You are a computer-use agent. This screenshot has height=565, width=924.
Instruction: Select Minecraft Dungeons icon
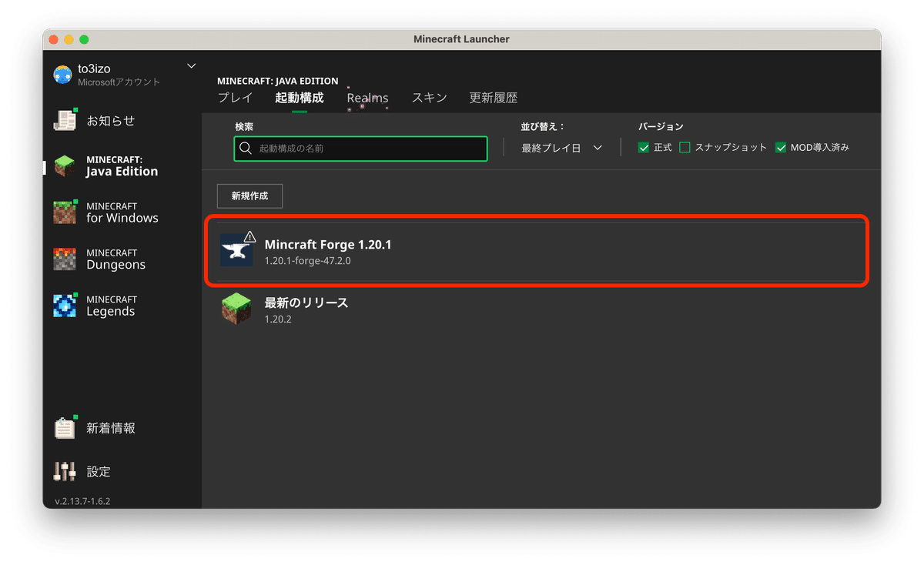65,259
